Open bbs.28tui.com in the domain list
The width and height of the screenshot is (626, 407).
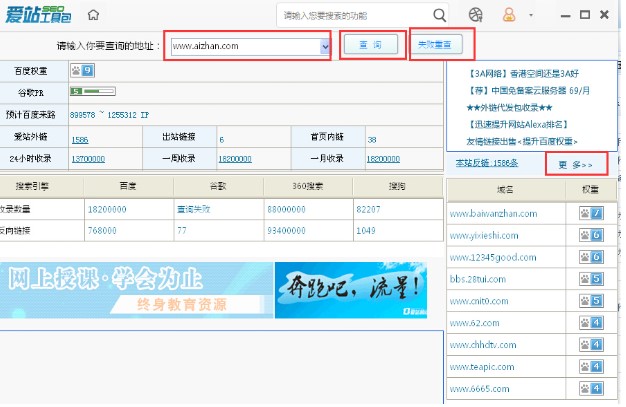point(477,279)
